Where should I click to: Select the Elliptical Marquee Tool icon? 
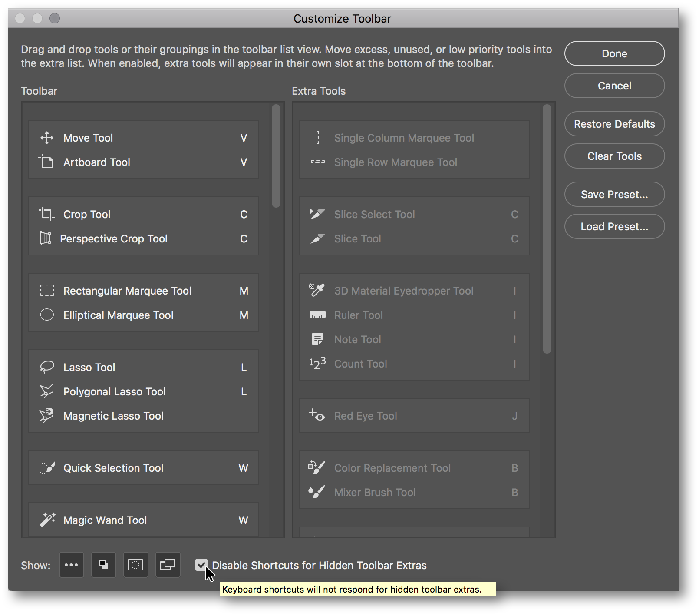click(x=47, y=315)
